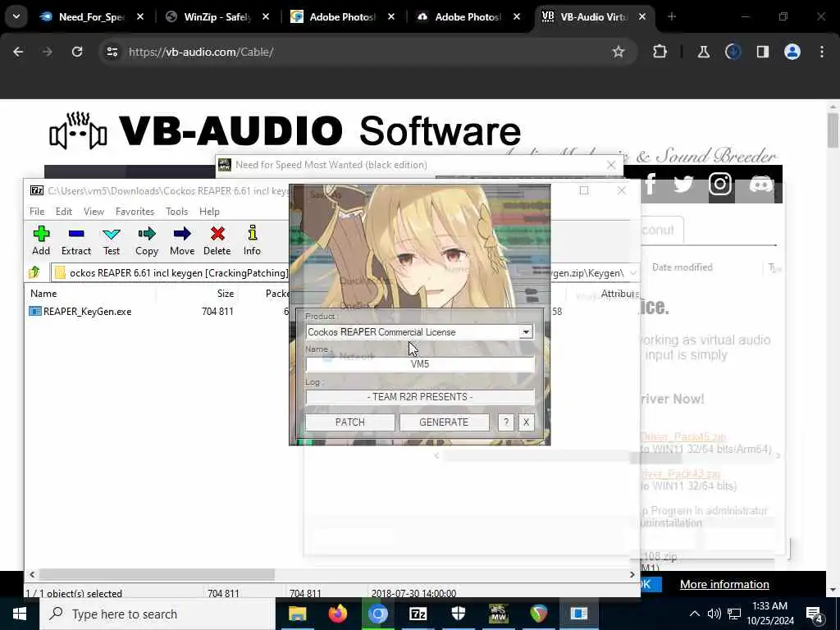
Task: Open Chrome three-dot menu
Action: [822, 52]
